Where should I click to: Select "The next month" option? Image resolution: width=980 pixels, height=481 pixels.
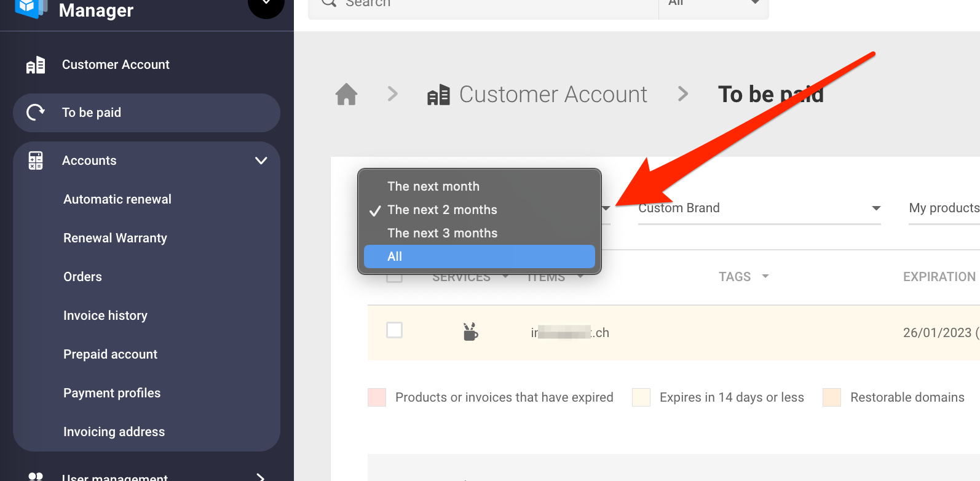point(433,186)
